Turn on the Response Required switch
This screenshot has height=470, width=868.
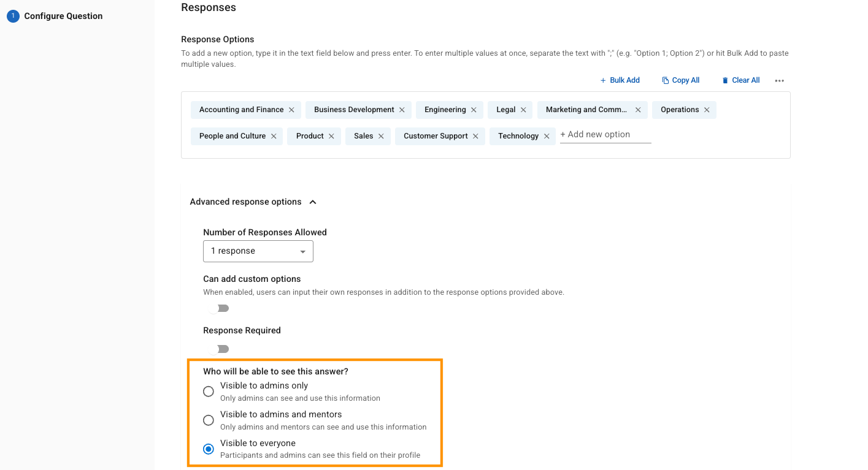click(219, 349)
